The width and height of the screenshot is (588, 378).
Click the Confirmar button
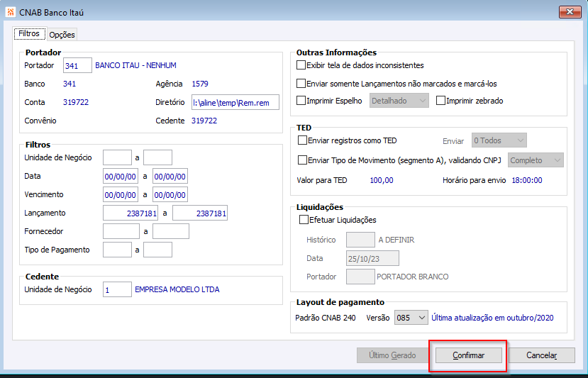coord(468,355)
